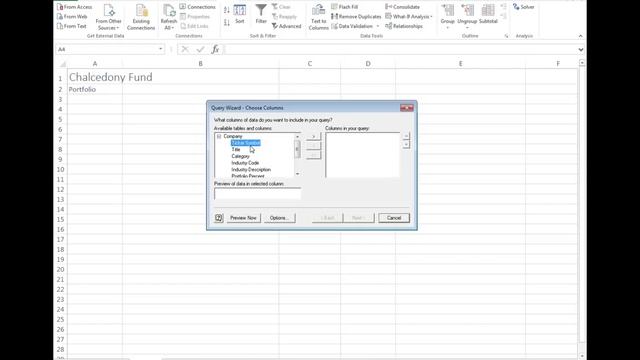Select row 20 header
The image size is (640, 360).
tap(60, 269)
